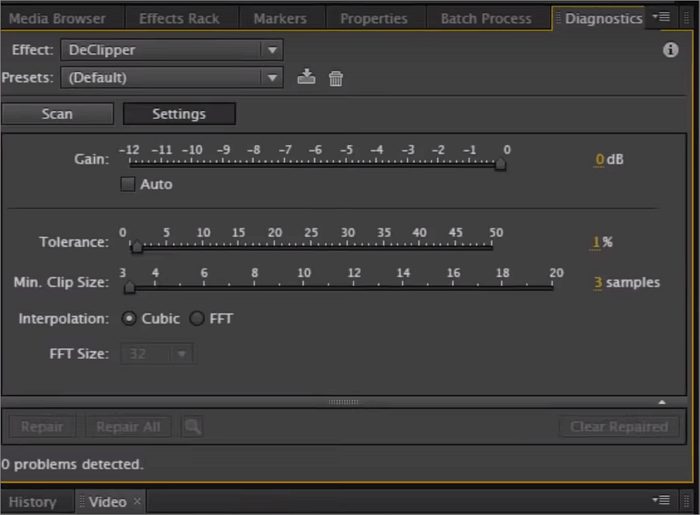Click the Settings button

pyautogui.click(x=179, y=114)
